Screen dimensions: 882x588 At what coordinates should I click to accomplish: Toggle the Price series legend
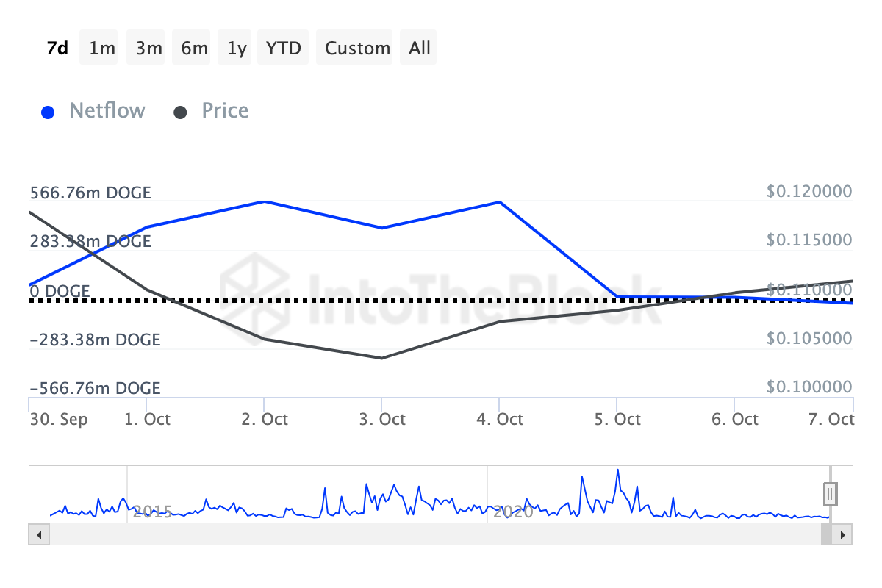point(225,111)
